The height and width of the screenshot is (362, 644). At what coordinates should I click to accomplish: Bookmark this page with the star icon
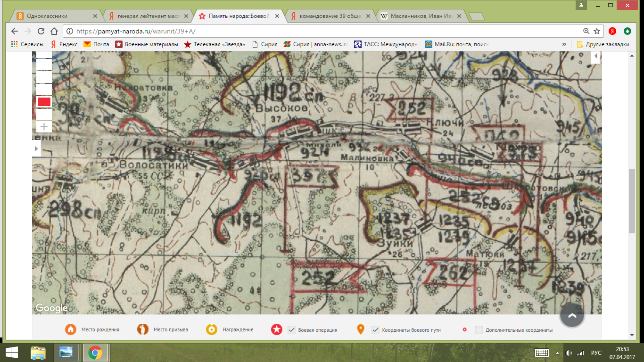pyautogui.click(x=597, y=31)
